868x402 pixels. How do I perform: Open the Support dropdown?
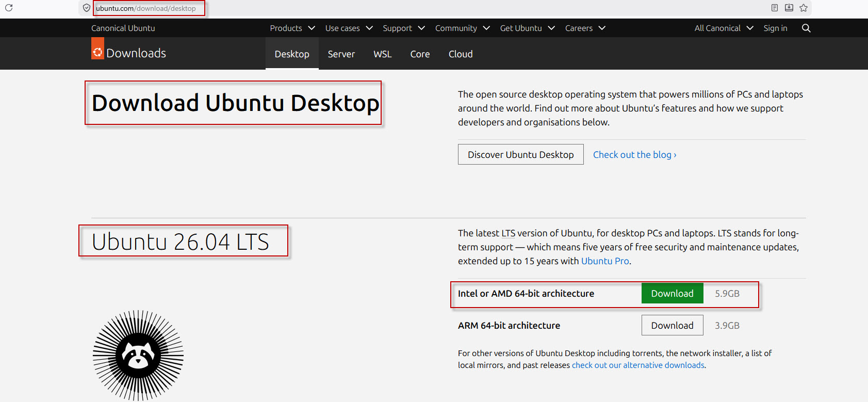404,28
